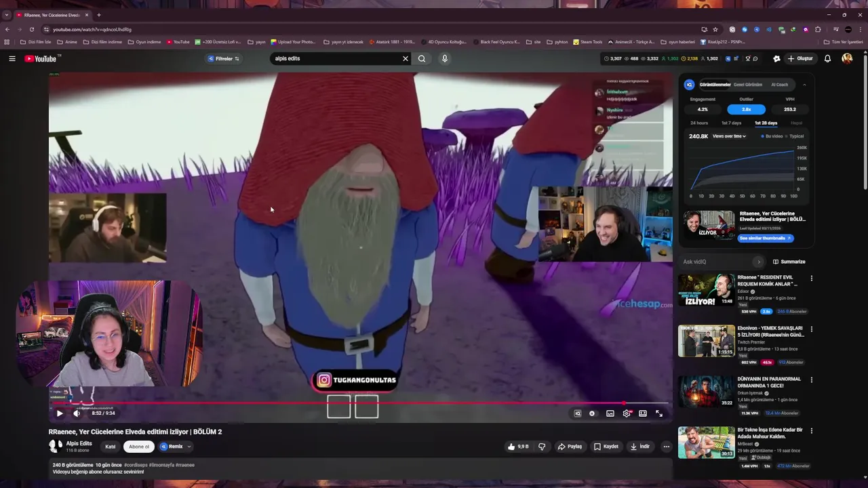Bookmark this page with the star icon
The width and height of the screenshot is (868, 488).
click(x=715, y=29)
